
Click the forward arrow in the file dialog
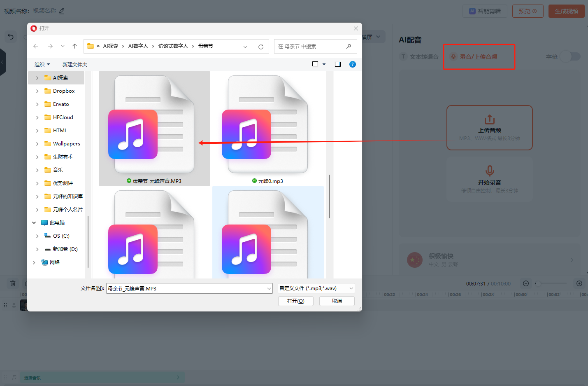click(x=50, y=46)
